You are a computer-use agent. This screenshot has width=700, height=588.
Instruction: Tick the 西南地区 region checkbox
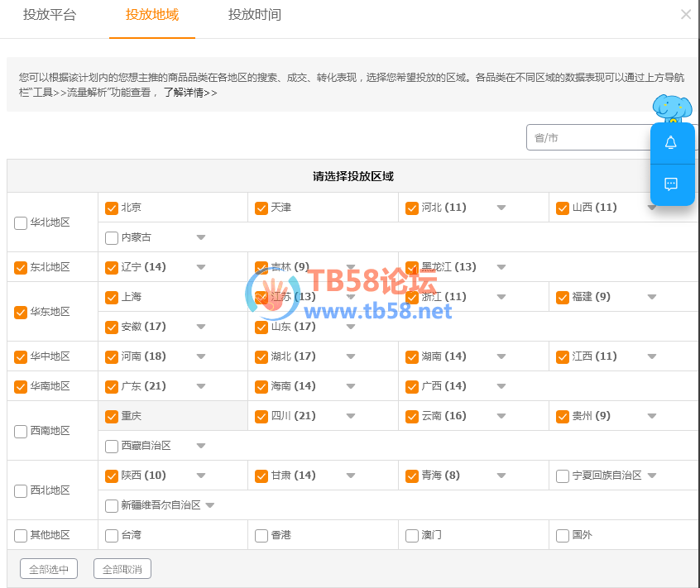[x=21, y=431]
